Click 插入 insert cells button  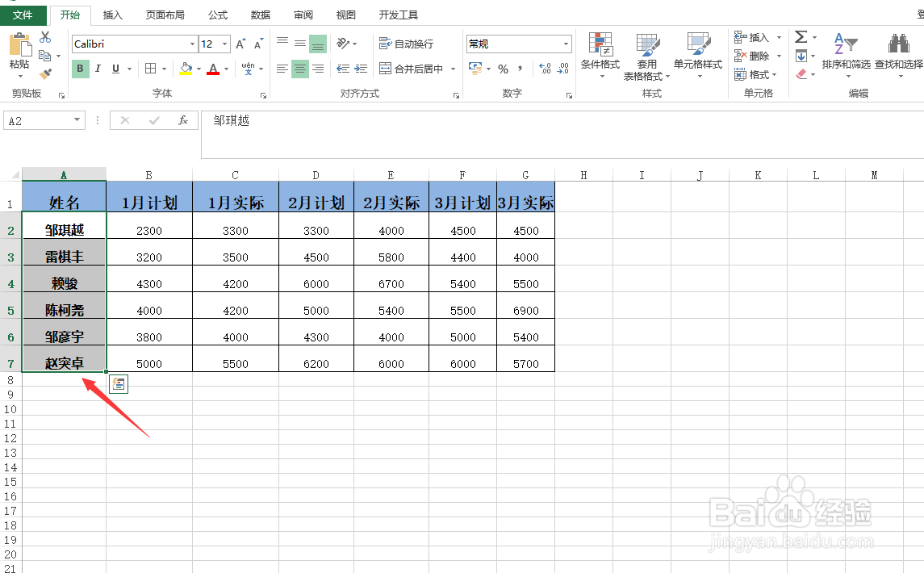(x=752, y=38)
